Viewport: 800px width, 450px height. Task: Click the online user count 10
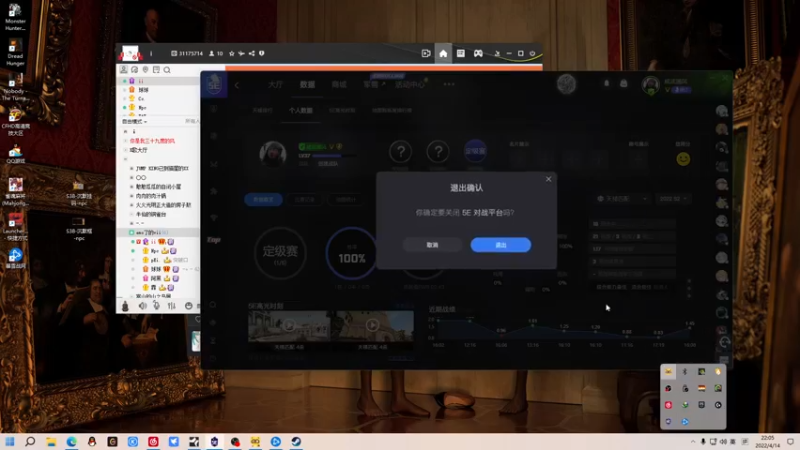(216, 54)
